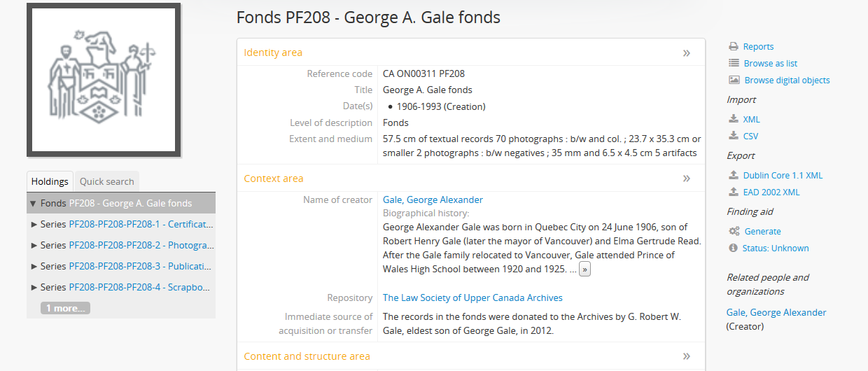Click the Browse digital objects image icon
This screenshot has width=868, height=371.
click(734, 80)
